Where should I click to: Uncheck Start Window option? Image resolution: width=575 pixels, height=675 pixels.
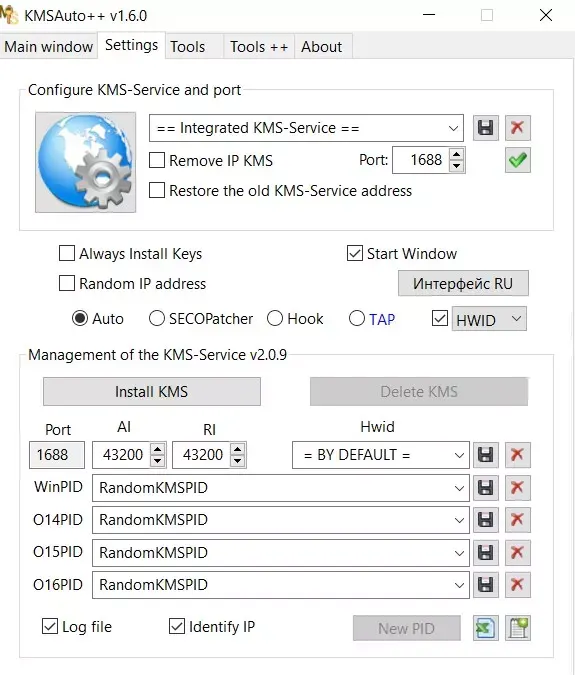[x=355, y=254]
